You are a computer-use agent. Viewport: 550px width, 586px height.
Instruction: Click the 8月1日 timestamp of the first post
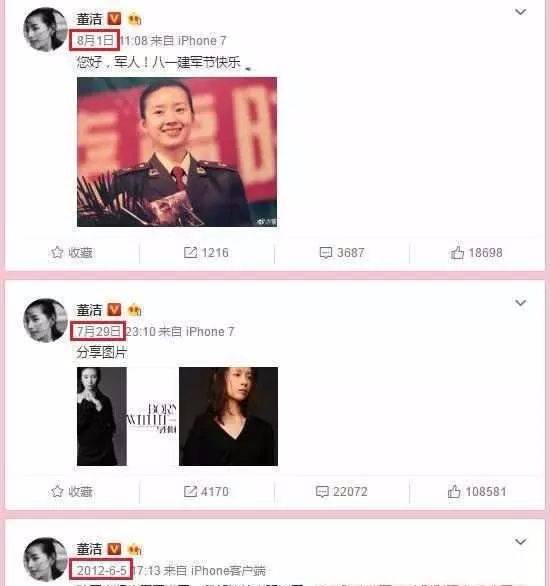click(95, 40)
